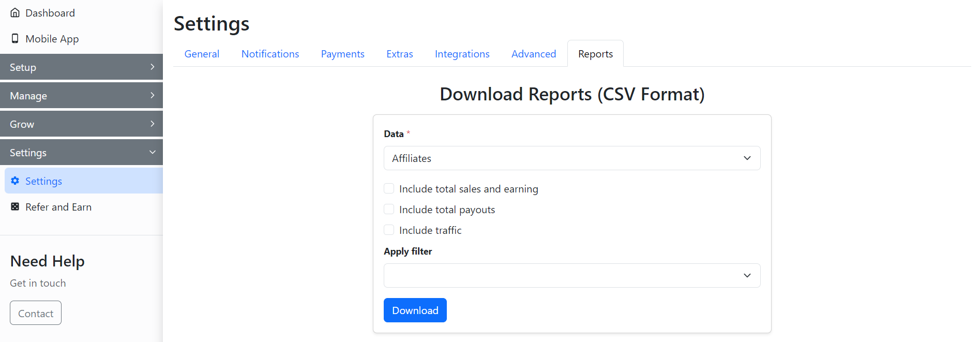
Task: Open the Apply filter dropdown
Action: click(x=571, y=276)
